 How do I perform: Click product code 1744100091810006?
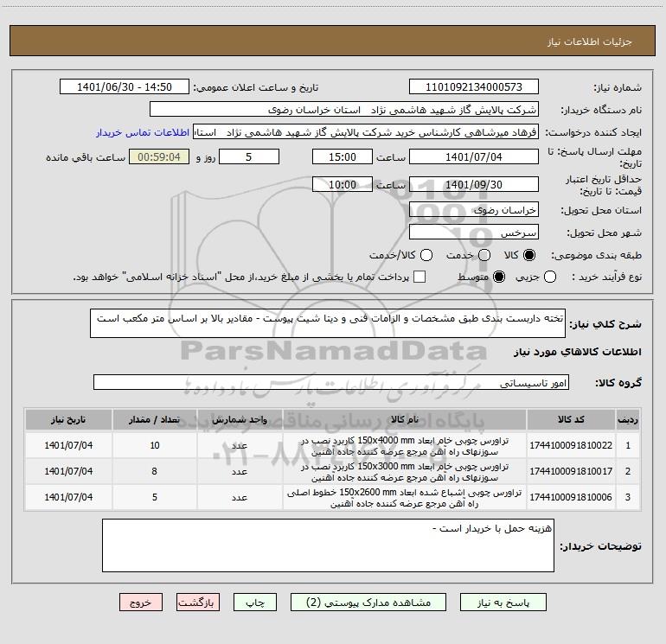click(x=571, y=497)
